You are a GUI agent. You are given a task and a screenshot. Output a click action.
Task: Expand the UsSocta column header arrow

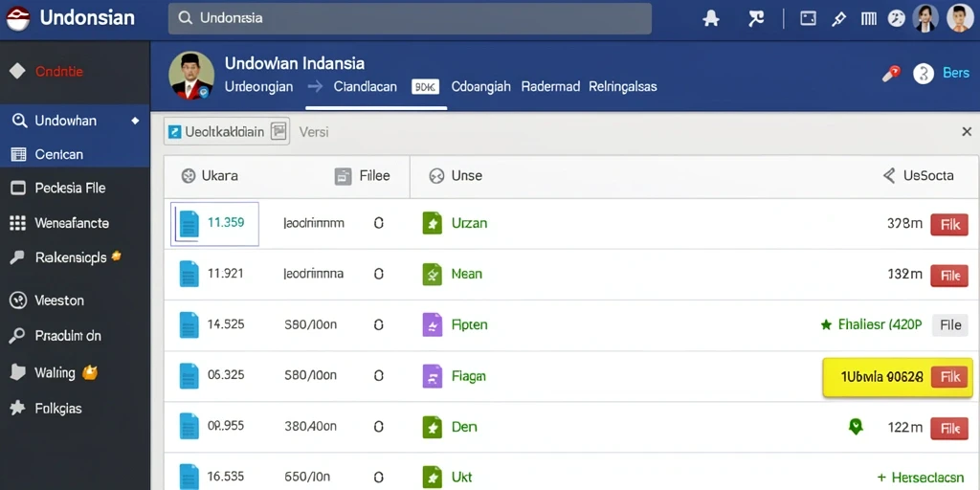[889, 176]
